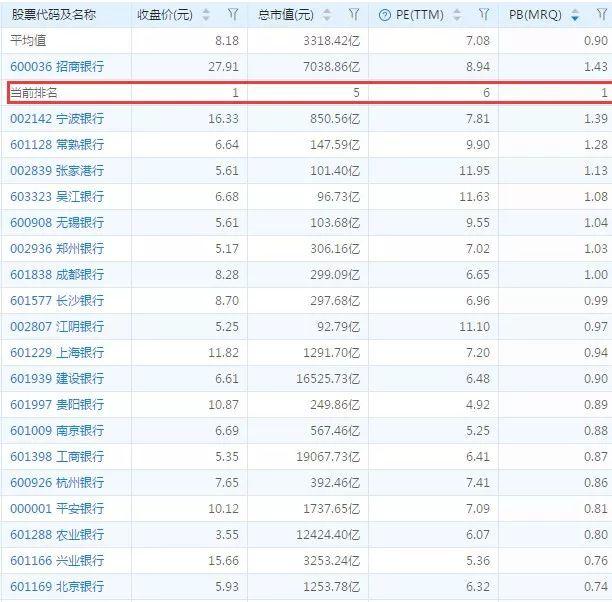Select 农业银行 market cap 12424.40亿
The height and width of the screenshot is (602, 612).
pyautogui.click(x=328, y=535)
